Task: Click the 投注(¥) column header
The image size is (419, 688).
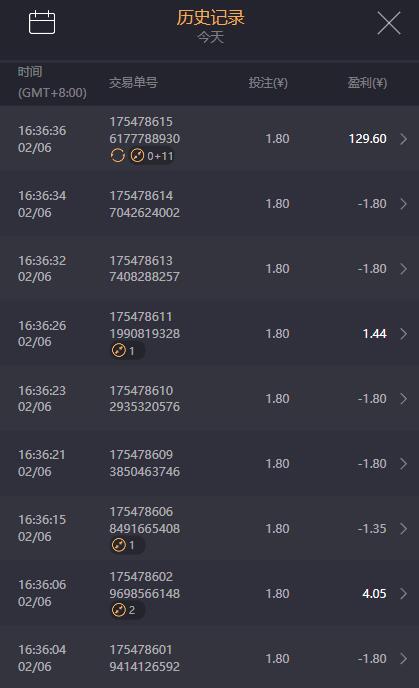Action: point(268,82)
